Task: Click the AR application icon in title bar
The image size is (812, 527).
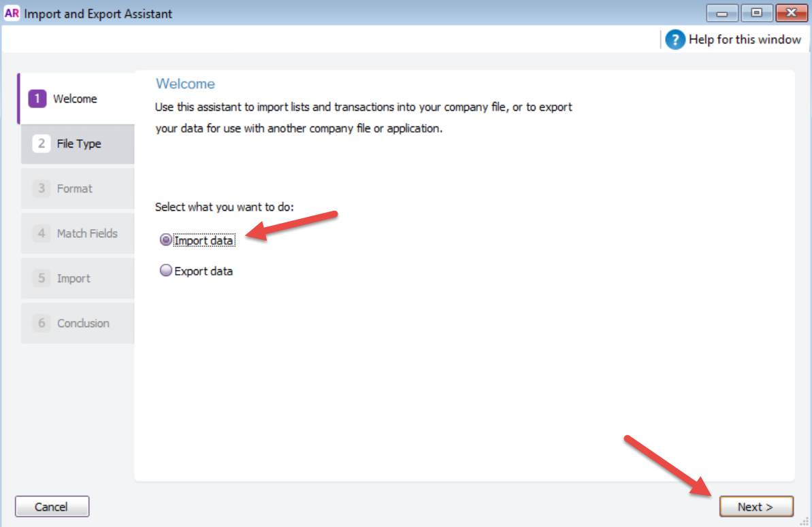Action: [12, 13]
